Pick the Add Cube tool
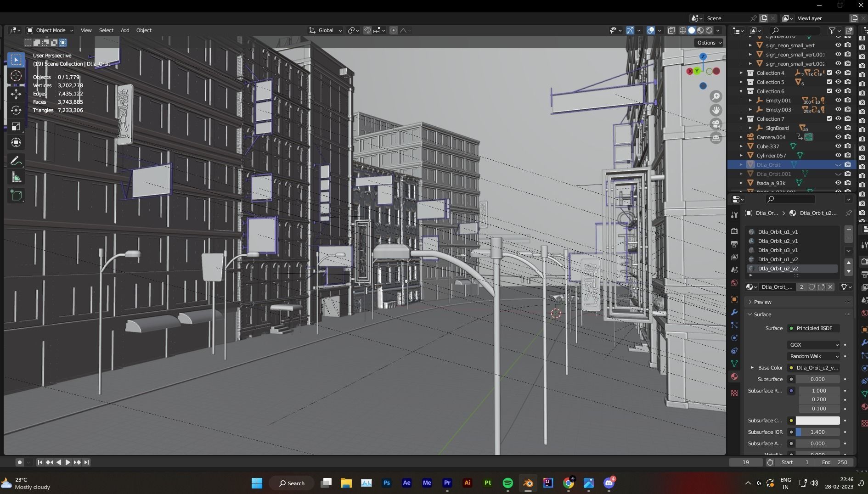868x494 pixels. coord(16,196)
